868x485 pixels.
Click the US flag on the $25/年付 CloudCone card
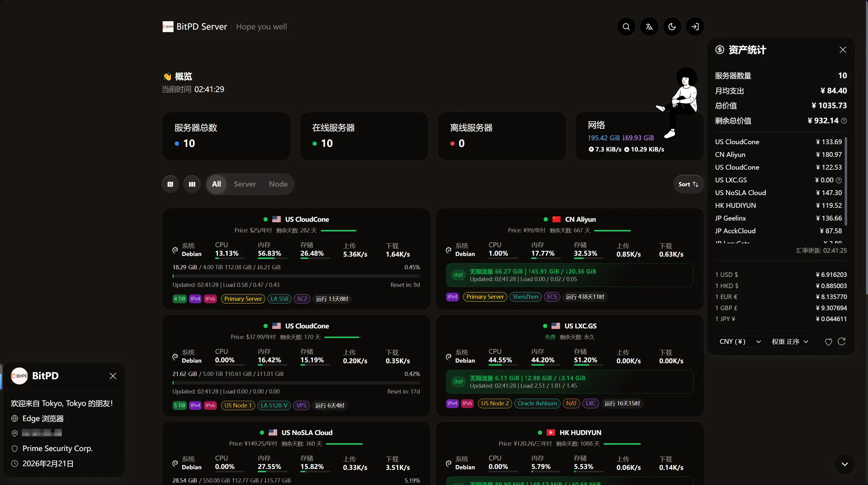[x=276, y=219]
